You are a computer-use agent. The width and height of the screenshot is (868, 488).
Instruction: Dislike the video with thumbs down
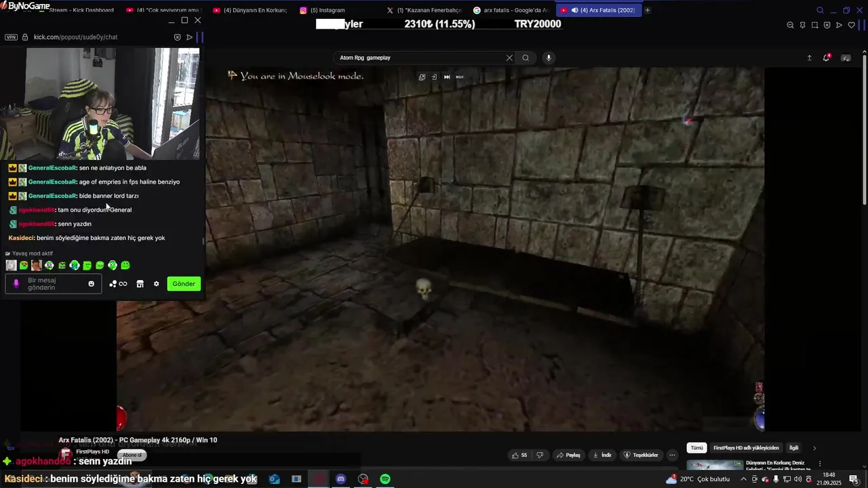click(x=540, y=455)
